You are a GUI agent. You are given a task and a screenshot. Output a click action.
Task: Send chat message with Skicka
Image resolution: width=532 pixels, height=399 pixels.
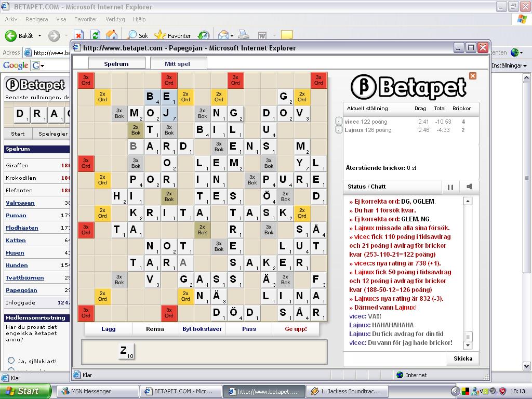pyautogui.click(x=463, y=358)
